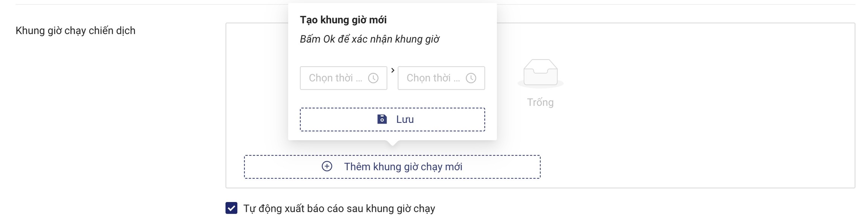Click the 'Tự động xuất báo cáo sau khung giờ chạy' label
Image resolution: width=868 pixels, height=222 pixels.
coord(339,208)
